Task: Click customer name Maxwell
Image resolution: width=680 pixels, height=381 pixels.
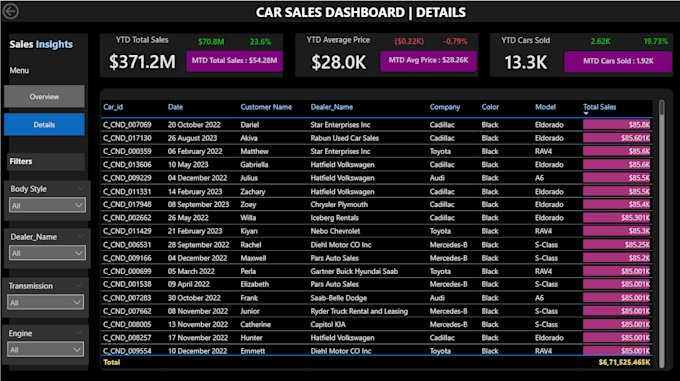Action: coord(253,258)
